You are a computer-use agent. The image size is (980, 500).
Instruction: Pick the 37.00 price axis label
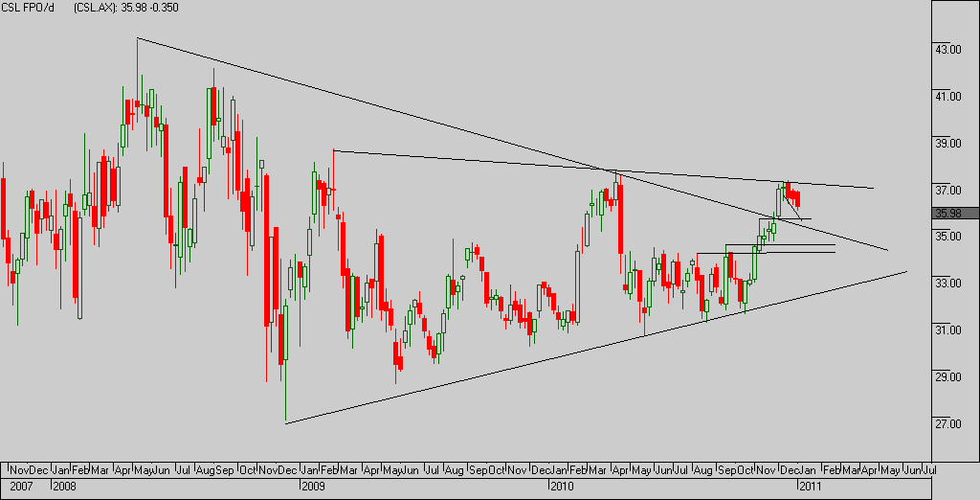coord(948,190)
